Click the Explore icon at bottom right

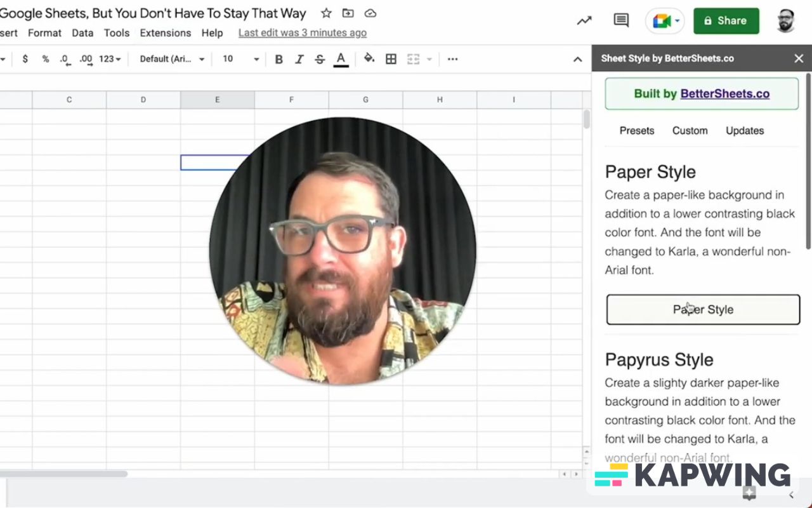pyautogui.click(x=749, y=493)
